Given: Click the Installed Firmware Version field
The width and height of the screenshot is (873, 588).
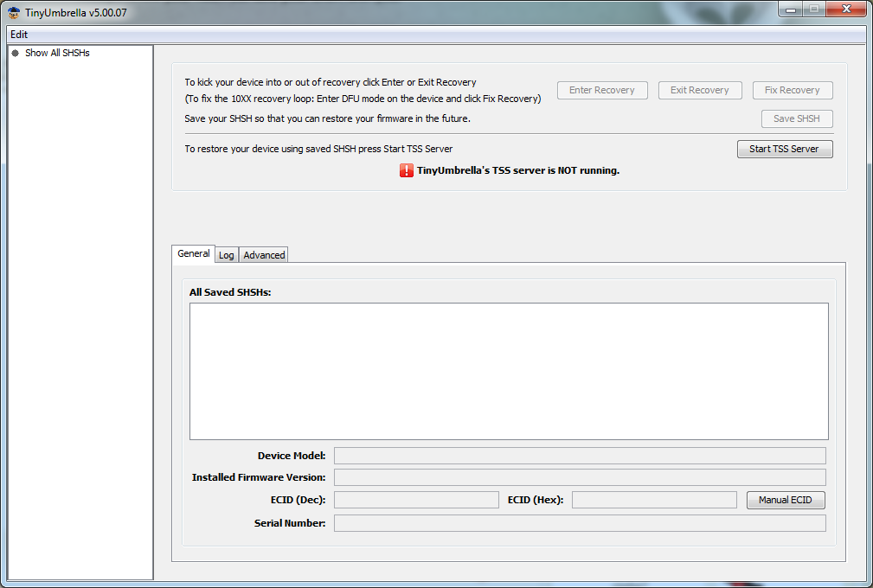Looking at the screenshot, I should pyautogui.click(x=580, y=477).
